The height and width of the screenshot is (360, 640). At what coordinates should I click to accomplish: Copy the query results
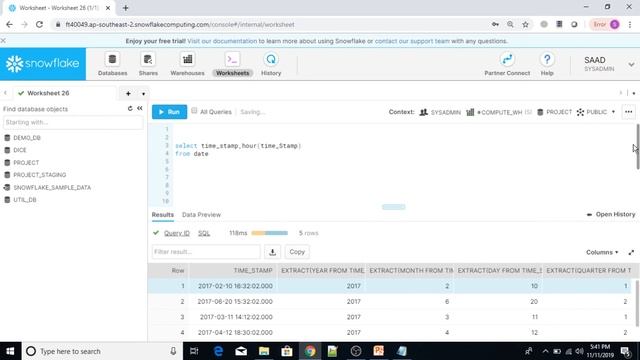coord(297,252)
